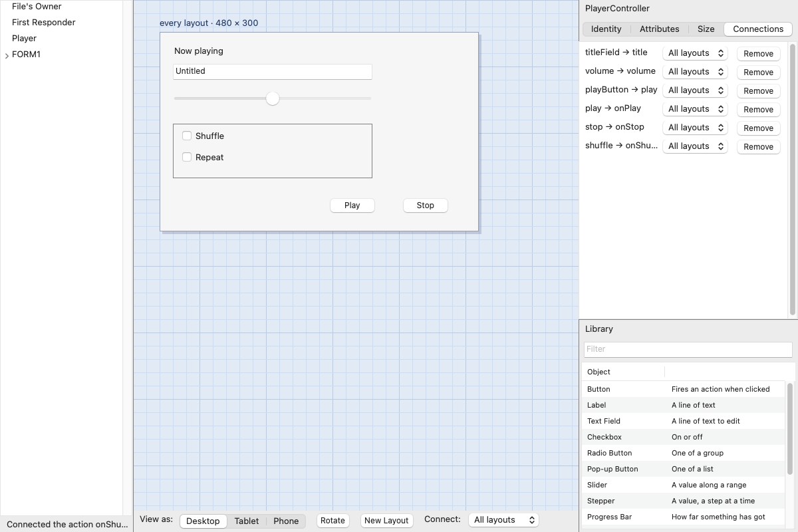
Task: Remove the stop → onStop connection
Action: click(758, 128)
